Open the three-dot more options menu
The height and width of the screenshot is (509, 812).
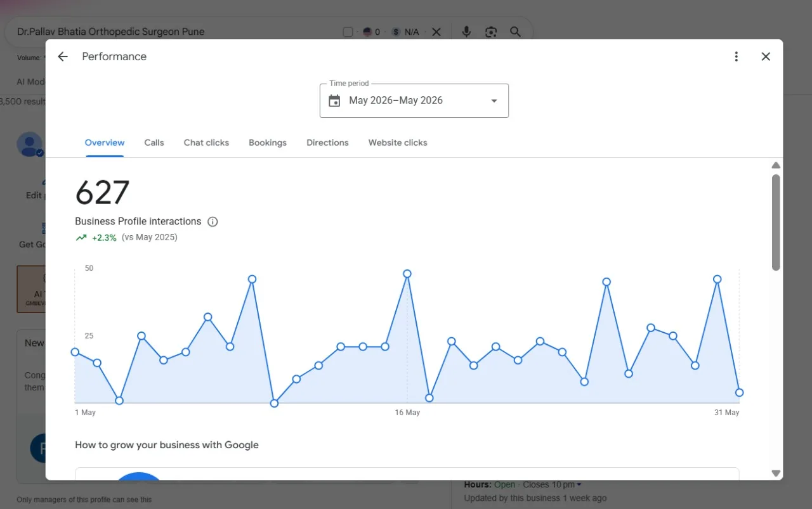click(736, 56)
